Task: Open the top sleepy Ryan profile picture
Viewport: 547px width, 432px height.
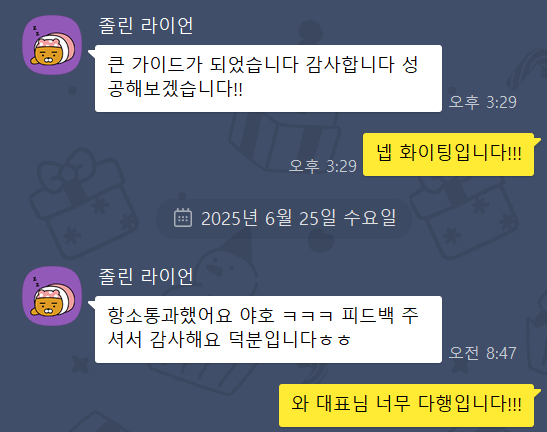Action: [52, 45]
